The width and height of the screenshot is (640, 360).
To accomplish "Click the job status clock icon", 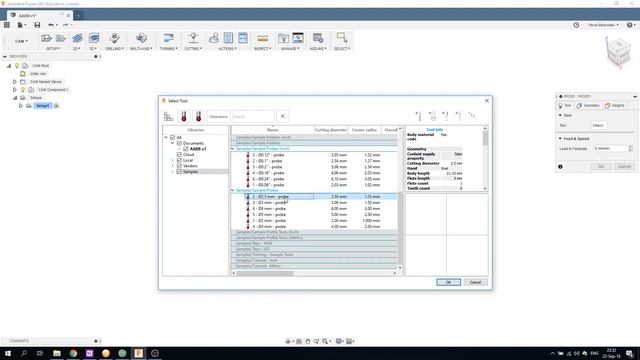I will click(x=576, y=25).
